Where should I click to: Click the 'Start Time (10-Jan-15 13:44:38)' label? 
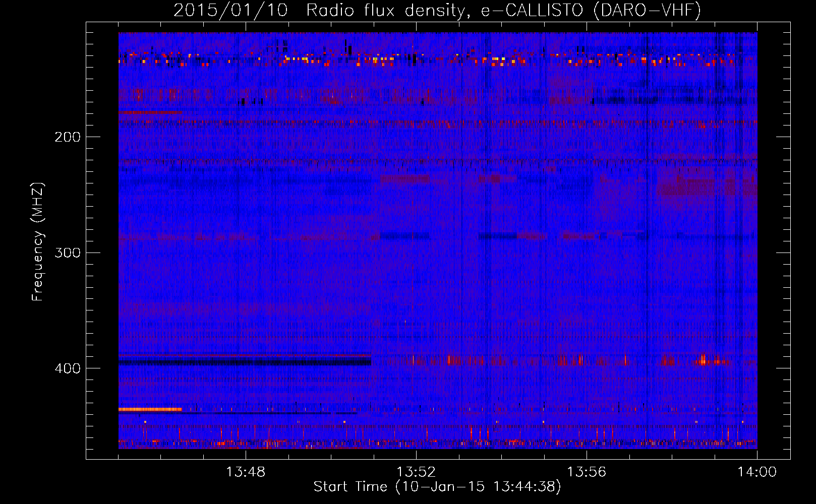pyautogui.click(x=437, y=487)
